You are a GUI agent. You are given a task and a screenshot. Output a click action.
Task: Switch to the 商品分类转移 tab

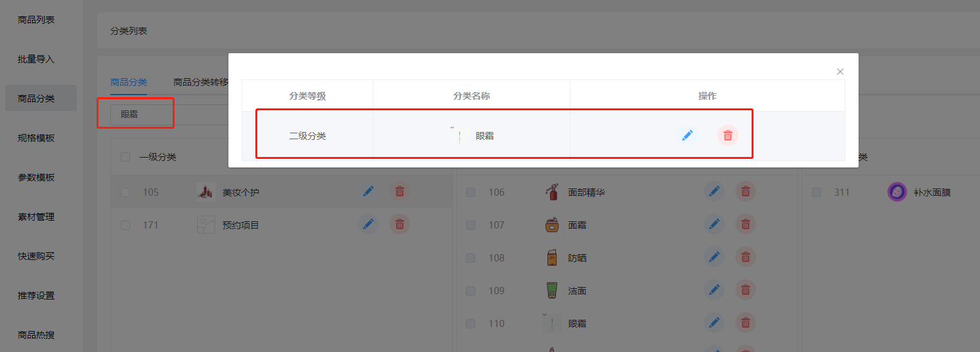pyautogui.click(x=201, y=82)
